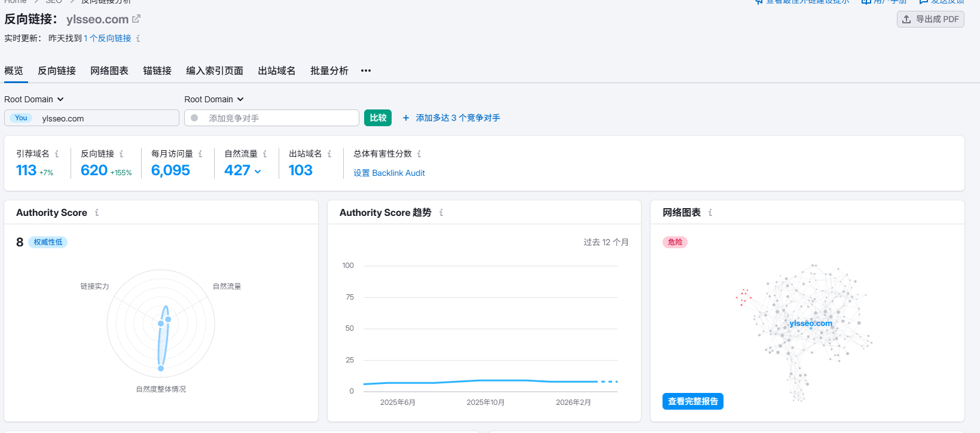The height and width of the screenshot is (433, 980).
Task: Click info icon beside 1个反向链接
Action: tap(138, 38)
